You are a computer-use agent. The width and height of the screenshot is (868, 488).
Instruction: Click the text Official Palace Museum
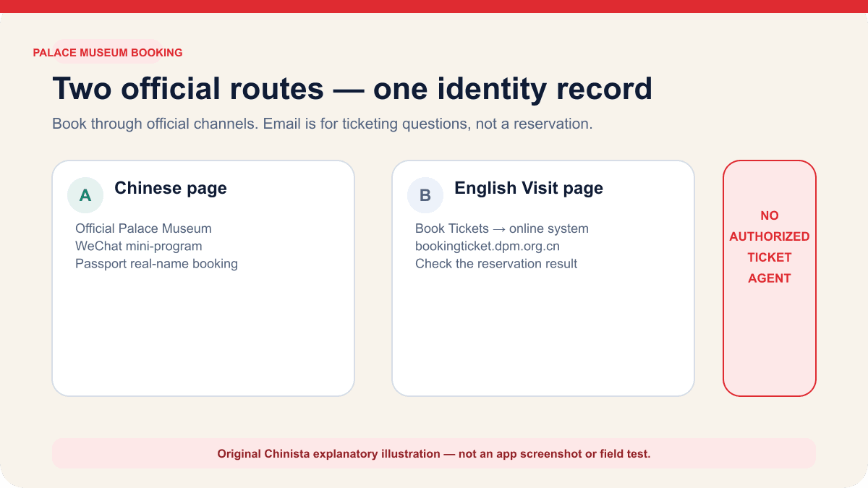[143, 228]
